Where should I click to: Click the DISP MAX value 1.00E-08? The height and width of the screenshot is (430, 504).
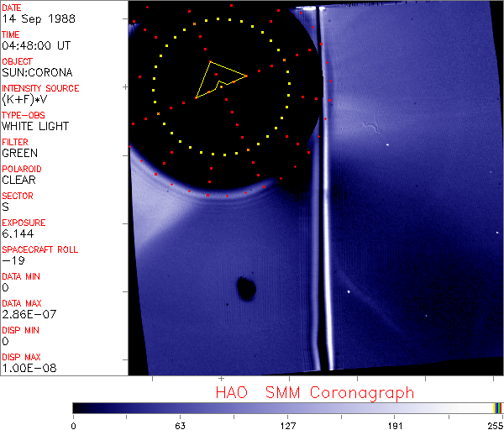click(x=26, y=368)
